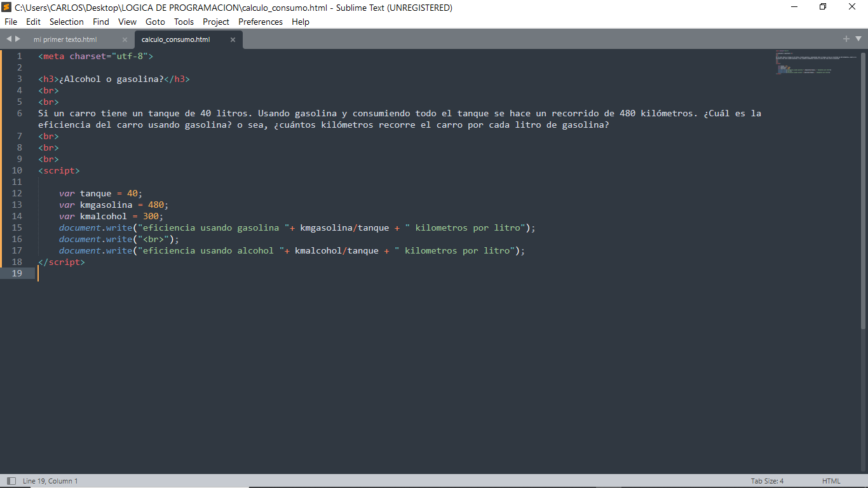Click the ¿Alcohol o gasolina? heading text

tap(111, 79)
